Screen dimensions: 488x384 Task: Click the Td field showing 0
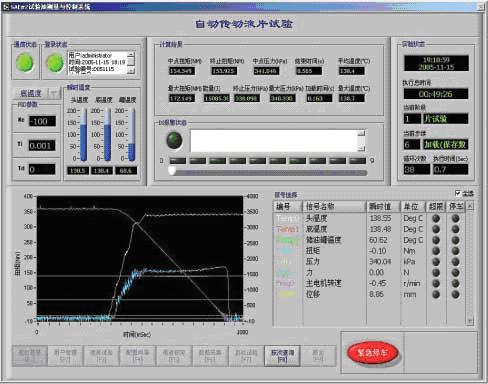42,170
